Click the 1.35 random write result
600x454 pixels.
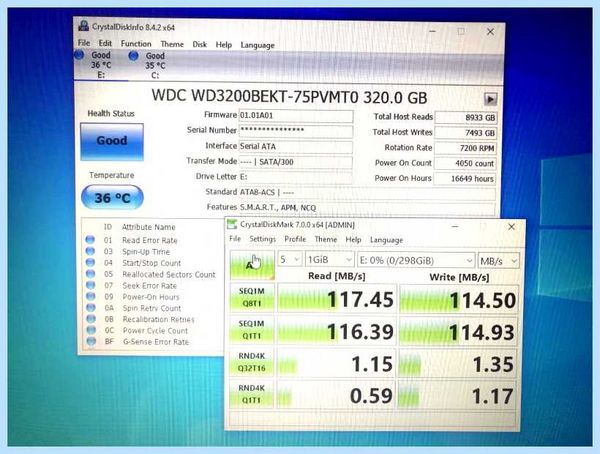point(458,364)
